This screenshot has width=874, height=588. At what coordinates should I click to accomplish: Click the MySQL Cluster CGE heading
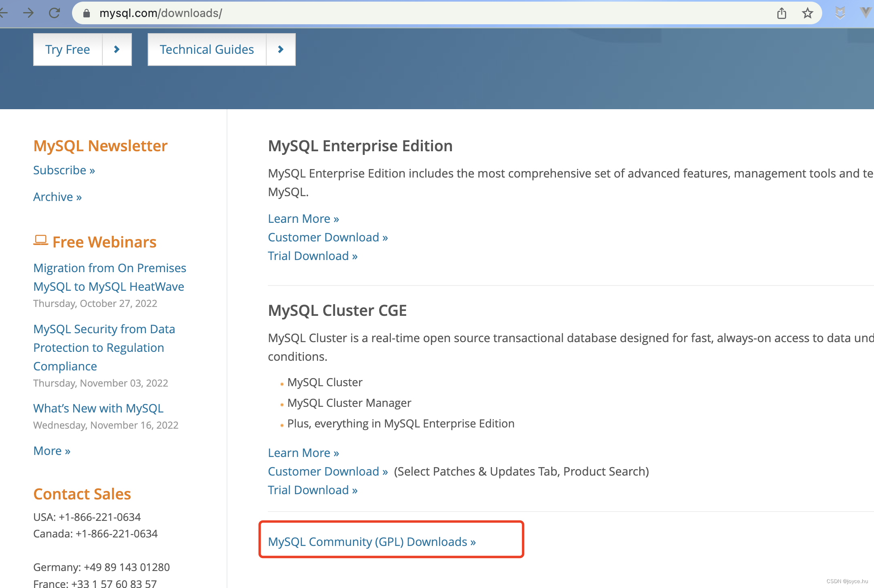pyautogui.click(x=337, y=311)
